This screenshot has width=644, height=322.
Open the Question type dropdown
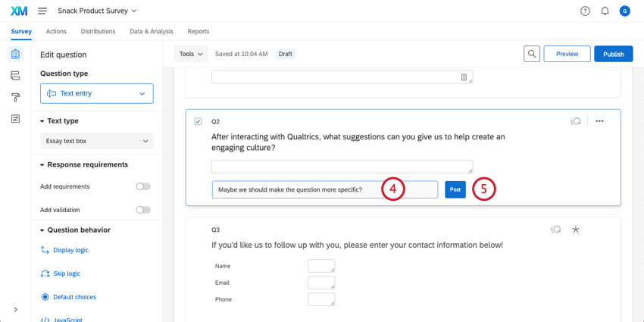(x=96, y=93)
